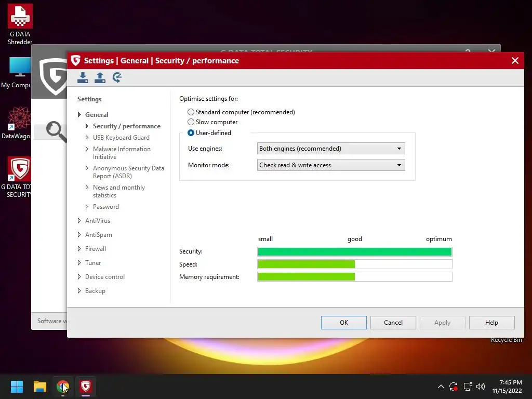The width and height of the screenshot is (532, 399).
Task: Collapse the General tree node
Action: click(79, 115)
